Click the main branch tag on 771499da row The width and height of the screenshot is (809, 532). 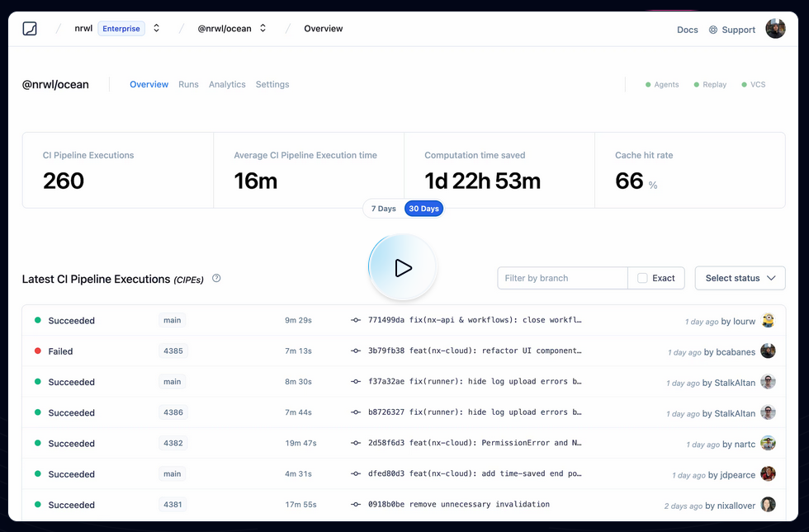coord(173,320)
